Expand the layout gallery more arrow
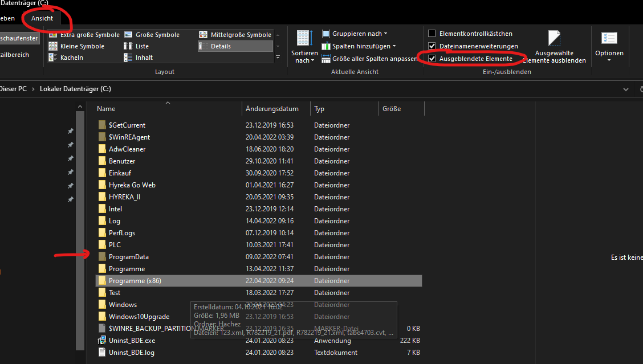This screenshot has width=643, height=364. [278, 58]
